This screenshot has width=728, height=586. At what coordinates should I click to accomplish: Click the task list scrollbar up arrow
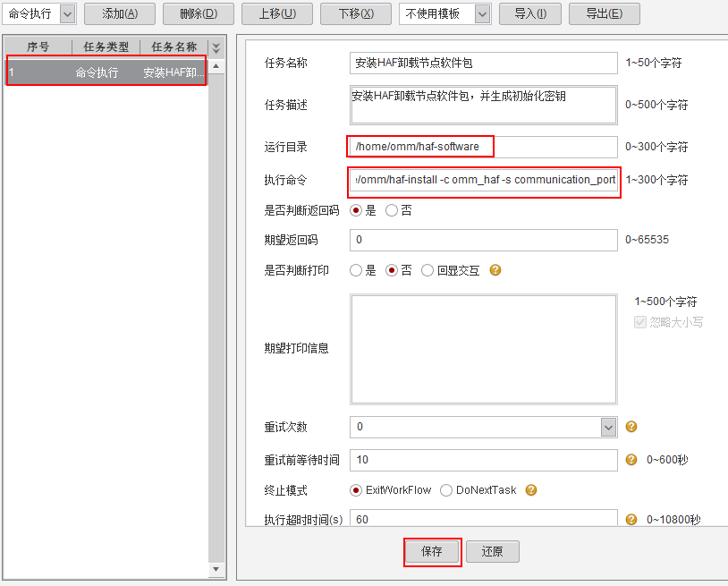216,66
